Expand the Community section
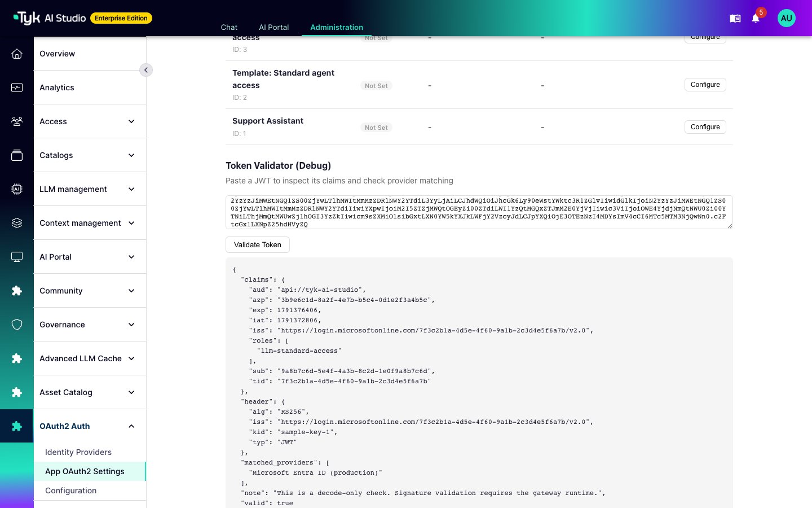 131,291
